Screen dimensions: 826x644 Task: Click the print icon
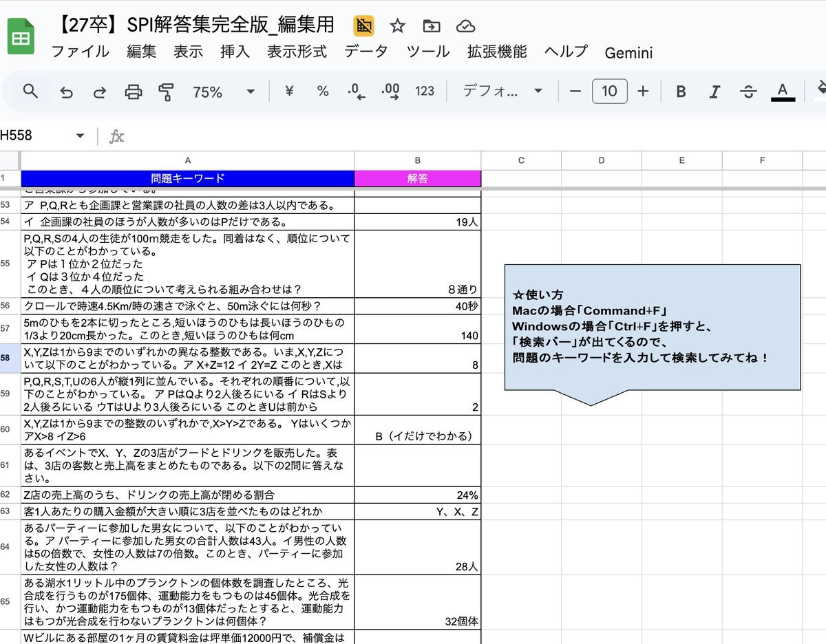pos(134,92)
